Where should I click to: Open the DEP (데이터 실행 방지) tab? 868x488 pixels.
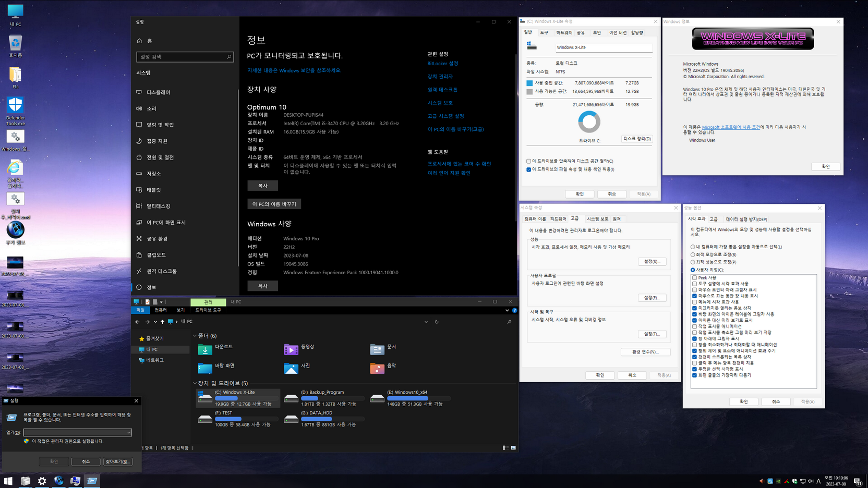pos(746,219)
